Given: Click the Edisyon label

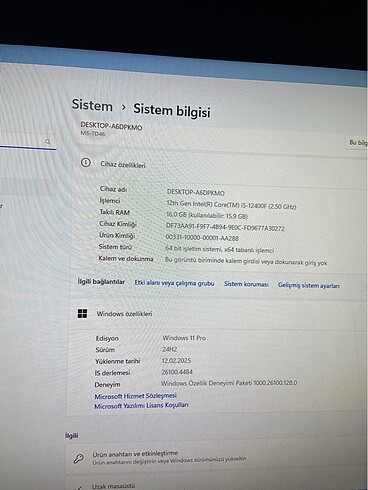Looking at the screenshot, I should click(107, 338).
